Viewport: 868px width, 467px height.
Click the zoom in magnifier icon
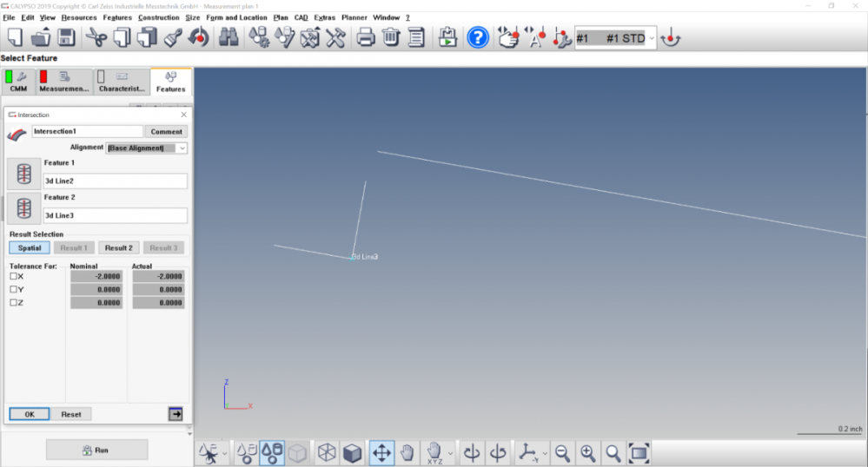588,453
